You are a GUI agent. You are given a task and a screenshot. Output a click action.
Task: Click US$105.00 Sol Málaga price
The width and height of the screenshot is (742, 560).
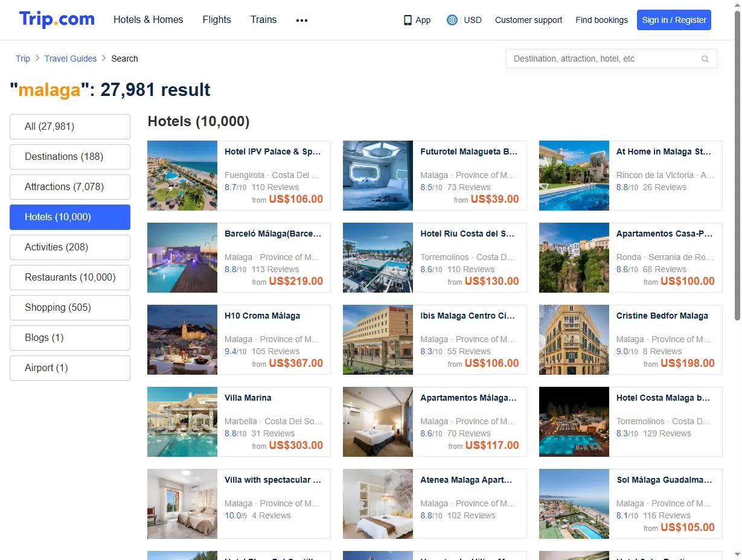point(688,527)
